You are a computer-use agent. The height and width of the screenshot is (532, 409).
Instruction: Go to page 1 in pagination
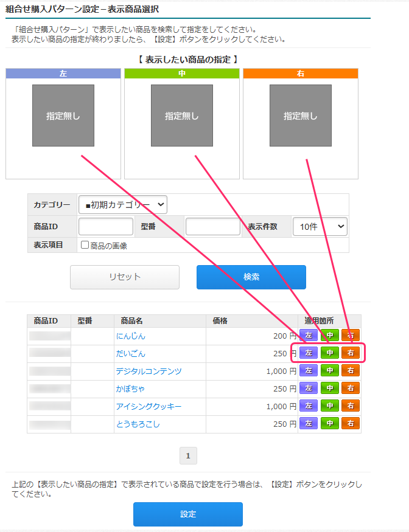tap(188, 455)
